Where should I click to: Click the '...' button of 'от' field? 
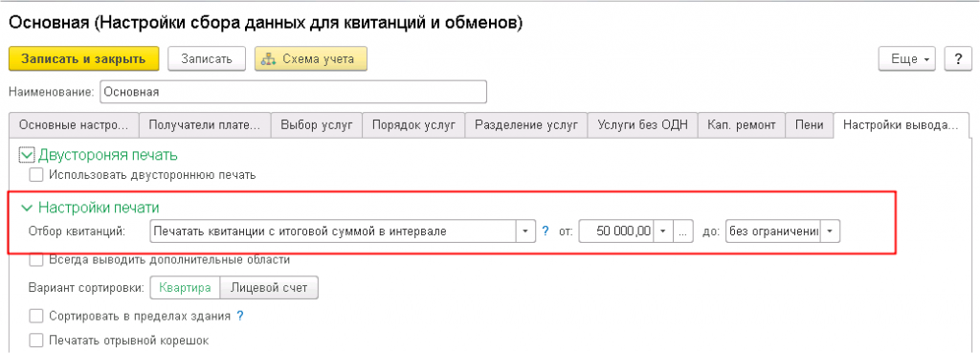pyautogui.click(x=683, y=232)
